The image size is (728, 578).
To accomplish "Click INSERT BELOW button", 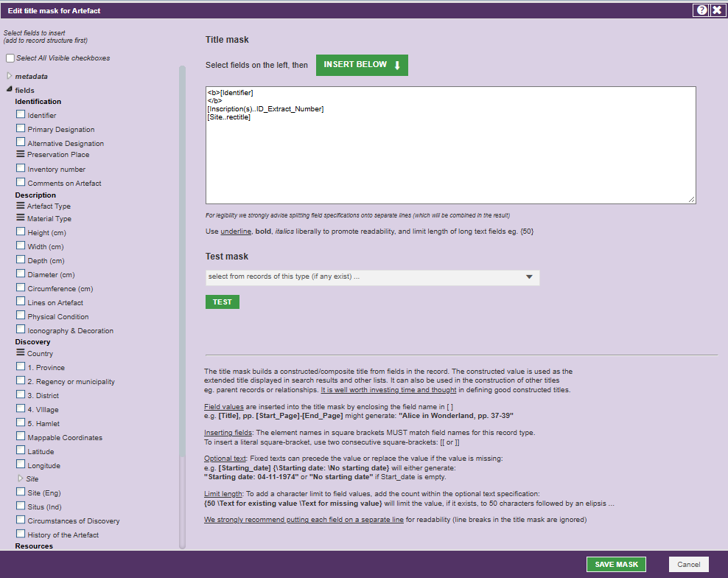I will (362, 65).
